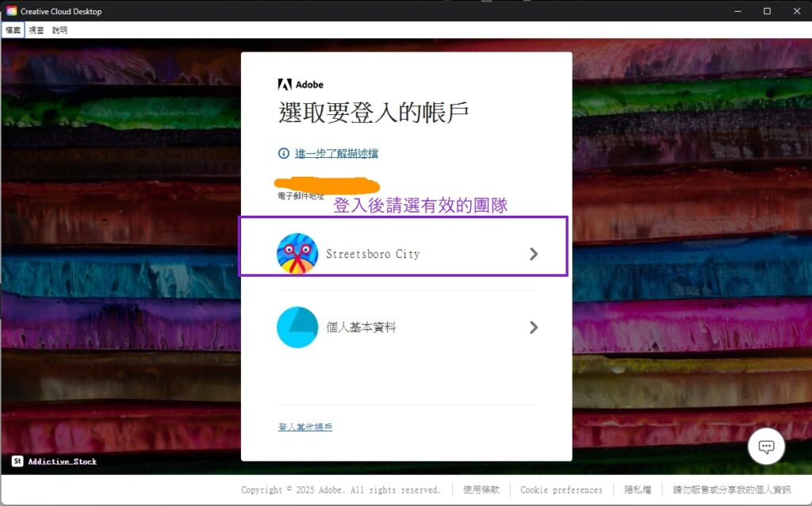This screenshot has width=812, height=506.
Task: Click the Creative Cloud app icon in title bar
Action: (11, 11)
